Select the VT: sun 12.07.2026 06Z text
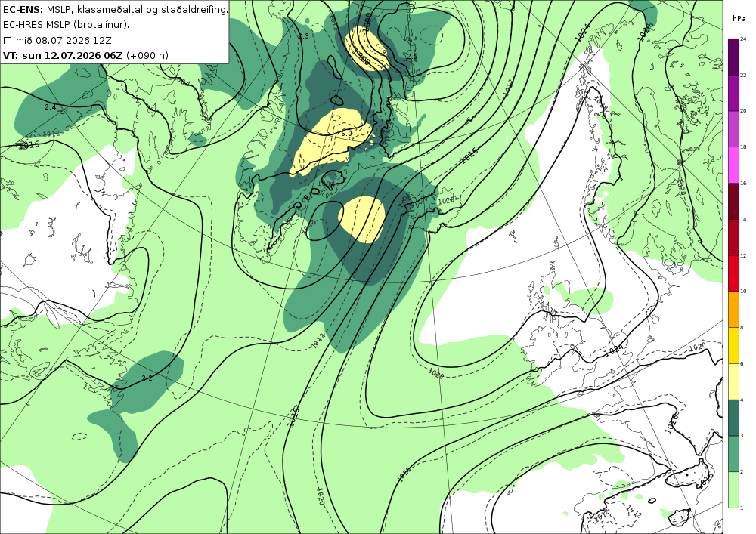This screenshot has height=534, width=756. (x=63, y=55)
